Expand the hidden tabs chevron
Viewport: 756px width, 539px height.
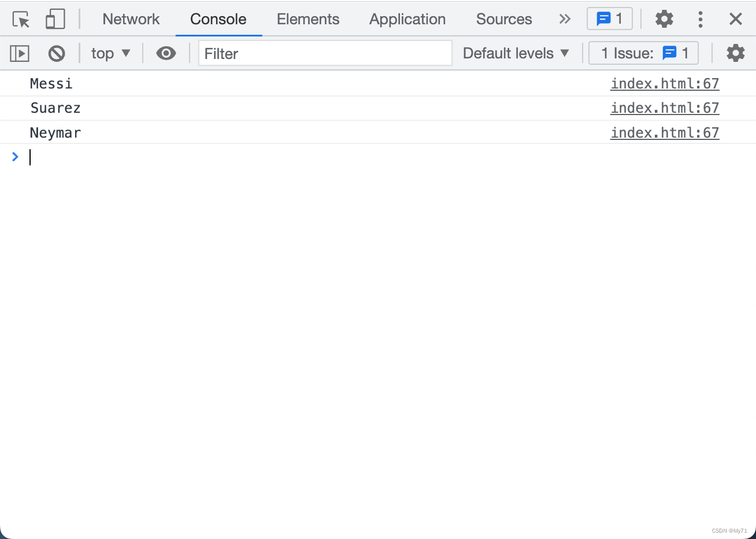tap(564, 19)
